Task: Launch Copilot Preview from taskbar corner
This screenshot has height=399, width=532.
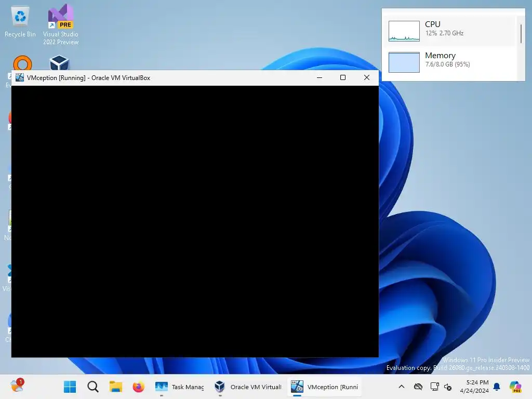Action: [x=515, y=387]
